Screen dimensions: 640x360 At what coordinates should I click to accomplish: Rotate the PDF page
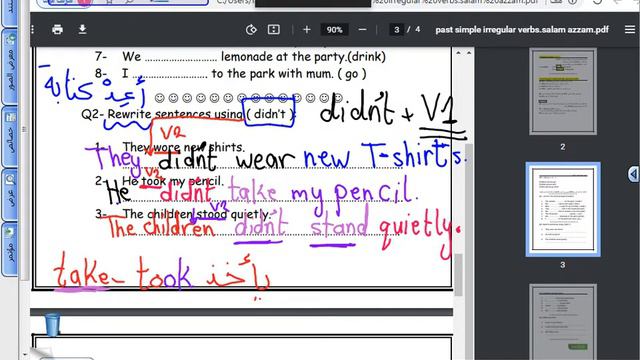coord(251,29)
